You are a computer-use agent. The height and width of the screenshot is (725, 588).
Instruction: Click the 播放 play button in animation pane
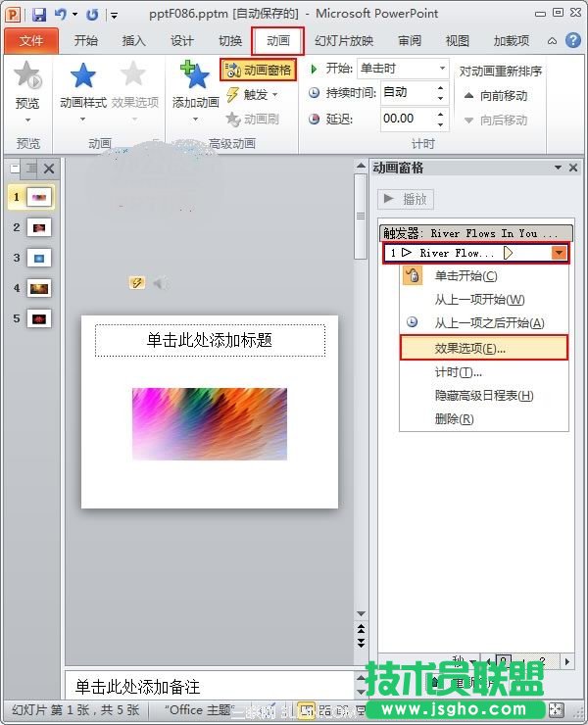(406, 199)
